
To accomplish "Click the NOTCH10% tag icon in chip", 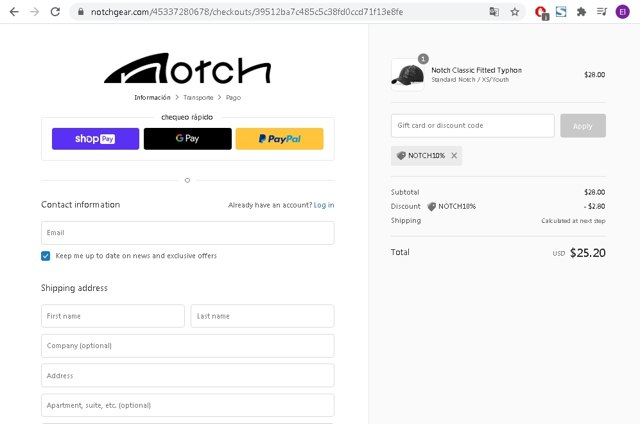I will tap(401, 155).
